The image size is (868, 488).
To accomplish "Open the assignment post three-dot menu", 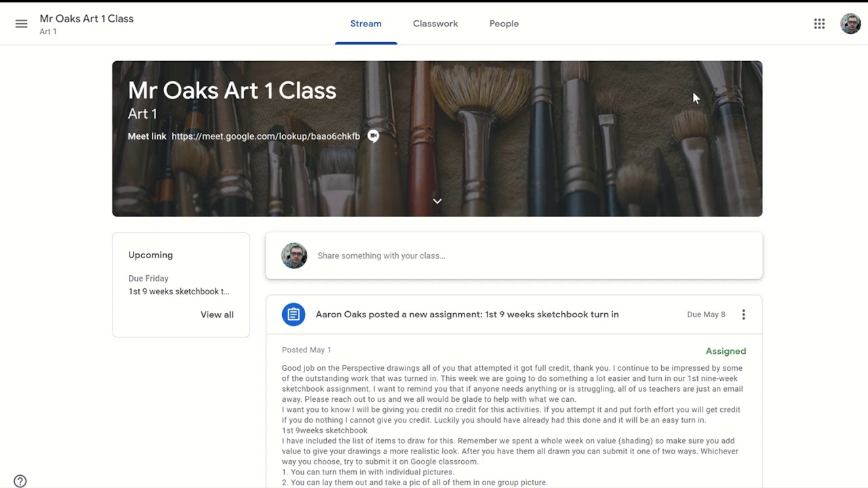I will pyautogui.click(x=743, y=314).
